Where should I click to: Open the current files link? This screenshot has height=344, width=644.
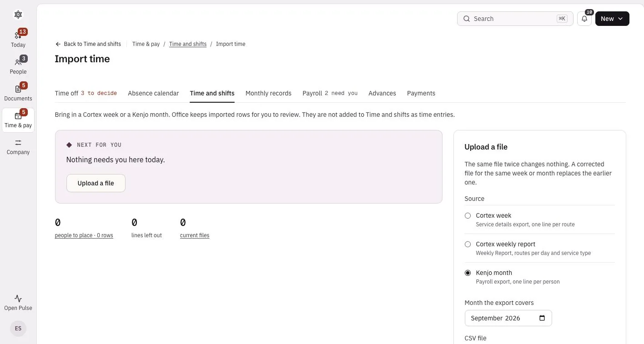point(195,235)
